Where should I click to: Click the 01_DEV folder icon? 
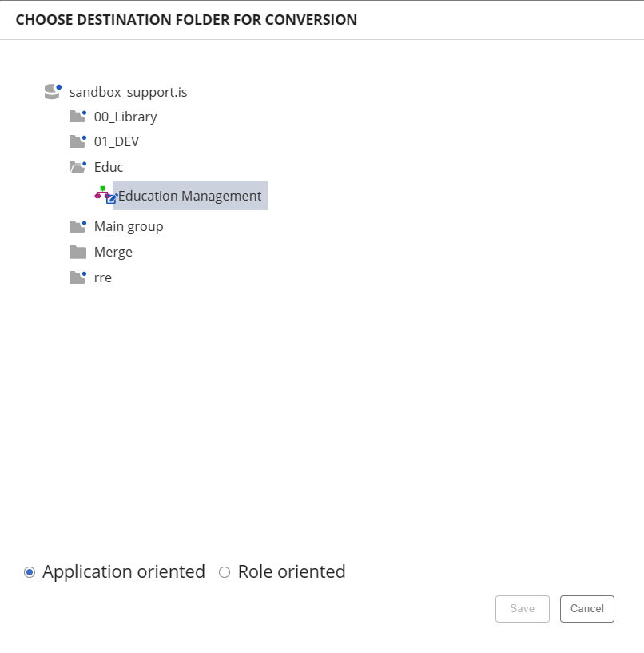click(x=77, y=141)
